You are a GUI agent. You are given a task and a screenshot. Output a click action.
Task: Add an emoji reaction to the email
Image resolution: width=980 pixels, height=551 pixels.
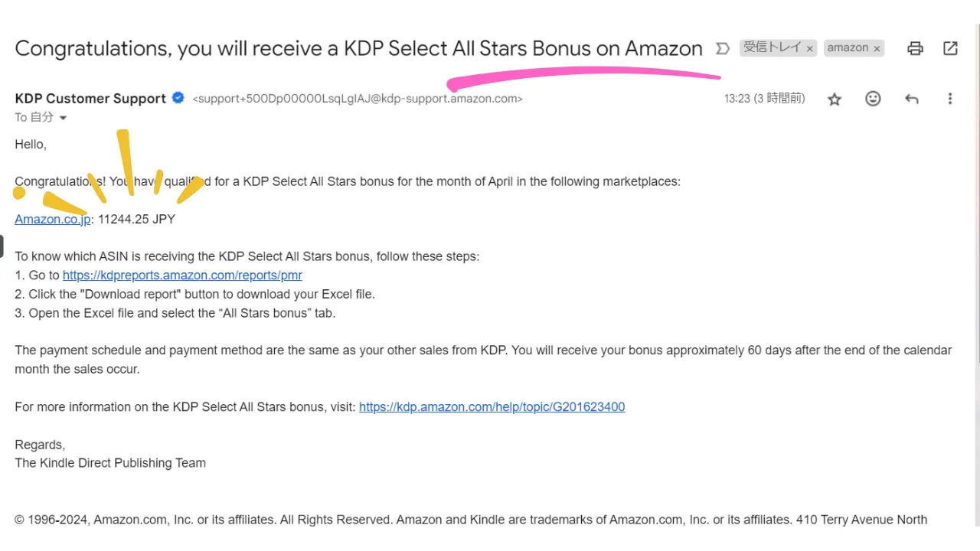tap(873, 99)
